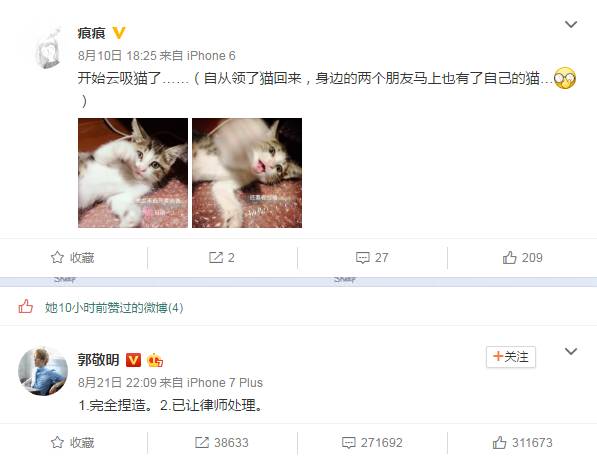Open the 271692 comments on 郭敬明's post
The width and height of the screenshot is (597, 460).
pyautogui.click(x=372, y=442)
